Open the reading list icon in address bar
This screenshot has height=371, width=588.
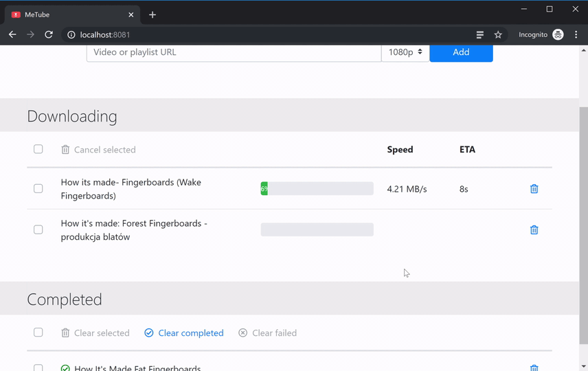[479, 35]
